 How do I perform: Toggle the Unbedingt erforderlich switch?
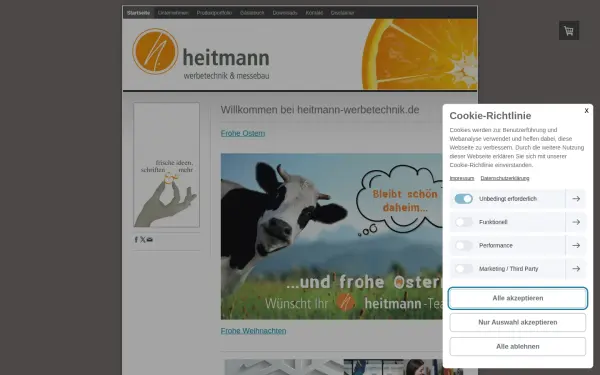pyautogui.click(x=463, y=199)
